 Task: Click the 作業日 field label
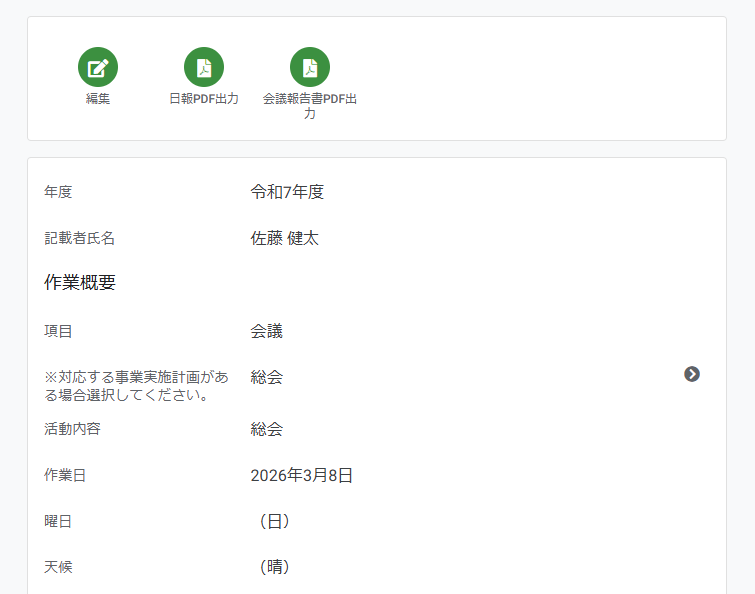point(65,475)
